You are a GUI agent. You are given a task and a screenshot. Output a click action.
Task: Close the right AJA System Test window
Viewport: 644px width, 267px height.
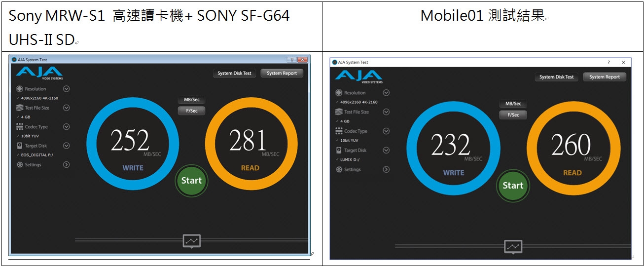click(x=623, y=63)
